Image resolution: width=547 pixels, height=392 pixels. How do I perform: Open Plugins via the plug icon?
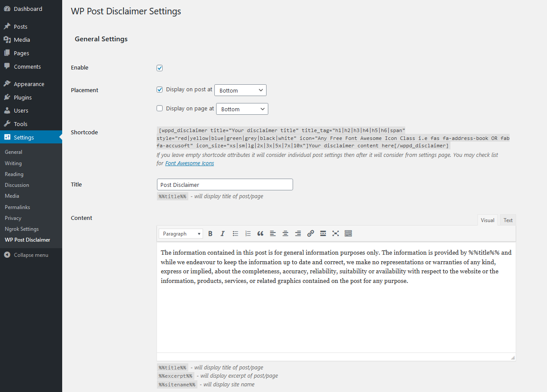click(x=7, y=97)
